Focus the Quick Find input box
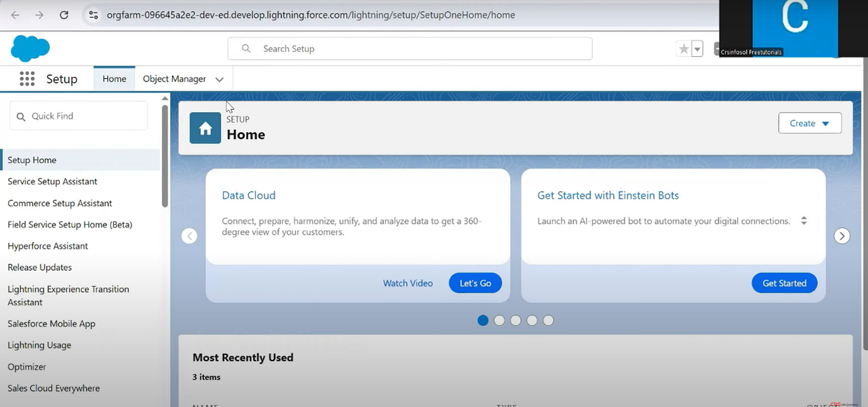 [79, 116]
